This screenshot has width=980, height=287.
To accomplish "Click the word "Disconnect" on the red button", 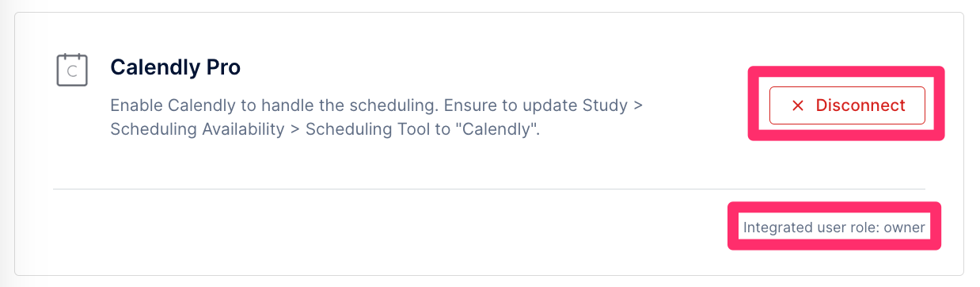I will click(x=860, y=105).
